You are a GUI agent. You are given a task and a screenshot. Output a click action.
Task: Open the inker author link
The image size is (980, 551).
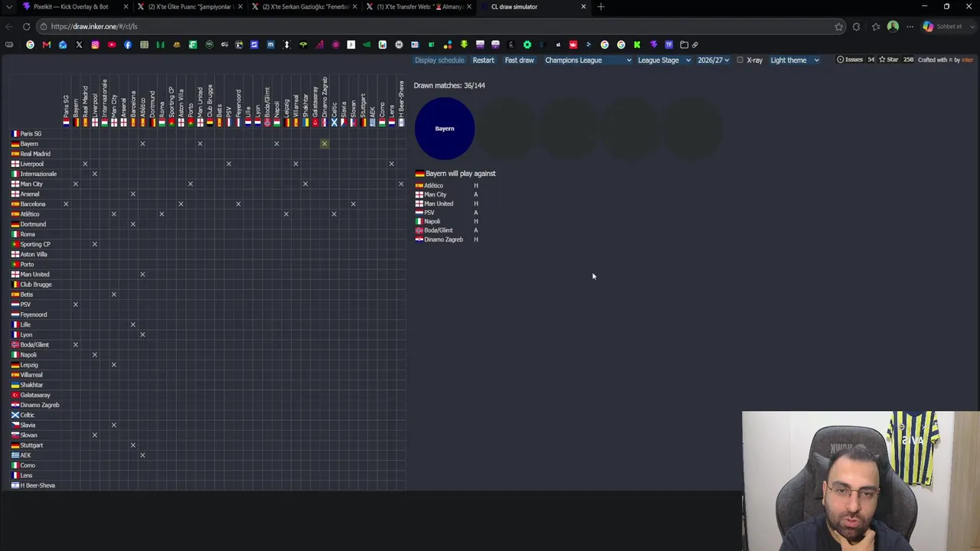967,60
